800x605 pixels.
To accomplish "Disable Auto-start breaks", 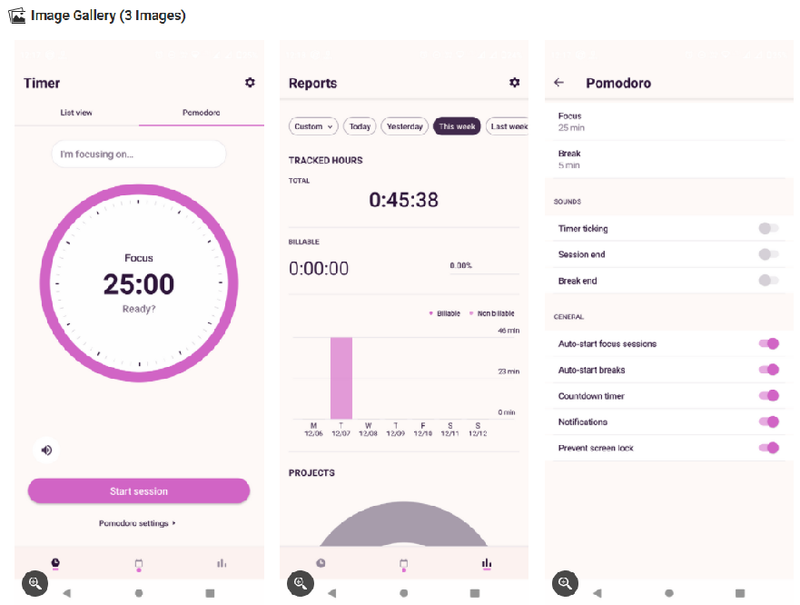I will pos(768,369).
